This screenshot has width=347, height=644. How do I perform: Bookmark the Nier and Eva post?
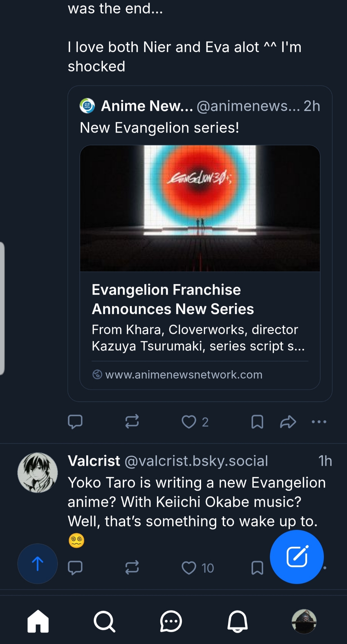[257, 422]
